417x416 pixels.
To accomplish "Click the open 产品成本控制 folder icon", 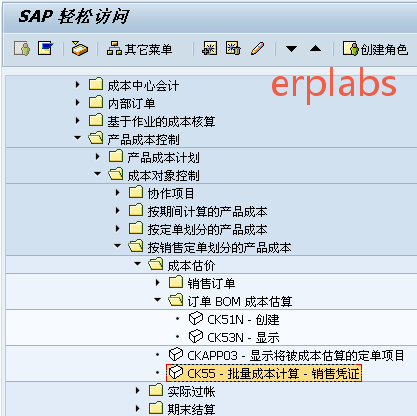I will pyautogui.click(x=96, y=138).
